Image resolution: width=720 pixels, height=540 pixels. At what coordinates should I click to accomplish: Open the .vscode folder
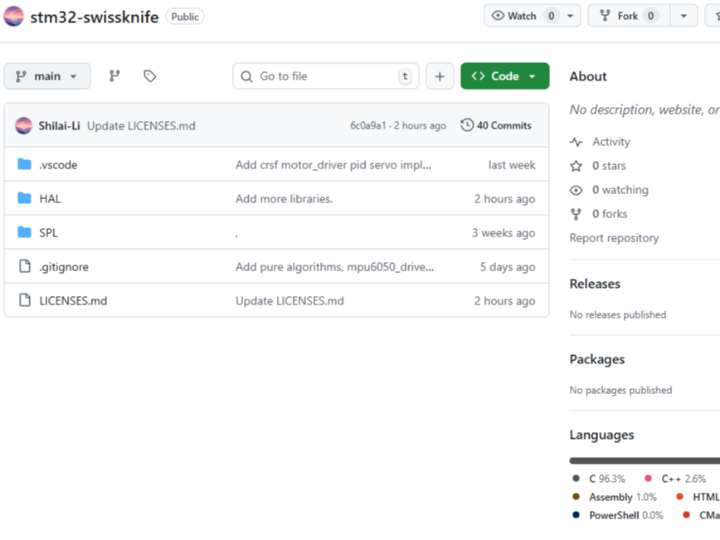point(57,165)
